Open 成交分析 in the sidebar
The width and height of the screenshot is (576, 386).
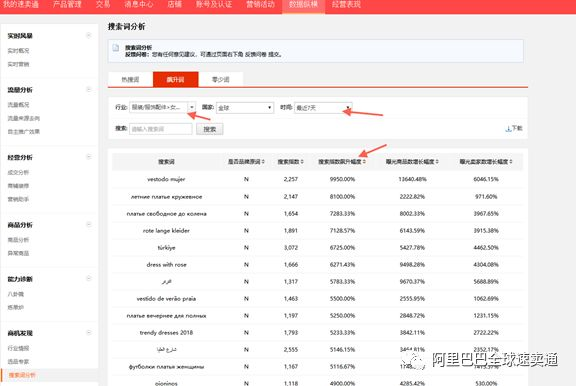click(18, 172)
